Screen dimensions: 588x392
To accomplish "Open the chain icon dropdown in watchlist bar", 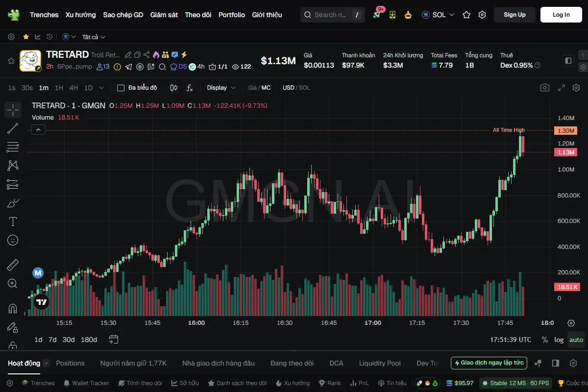I will (69, 37).
